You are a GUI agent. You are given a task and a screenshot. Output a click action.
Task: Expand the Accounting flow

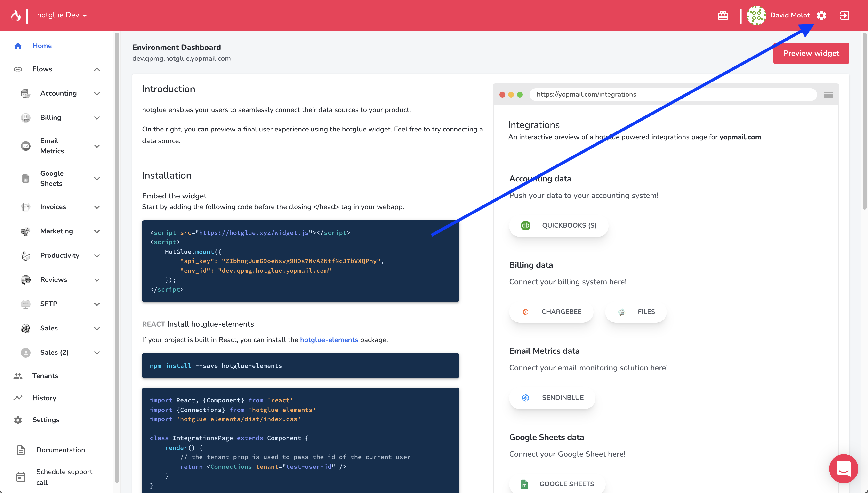pyautogui.click(x=97, y=94)
